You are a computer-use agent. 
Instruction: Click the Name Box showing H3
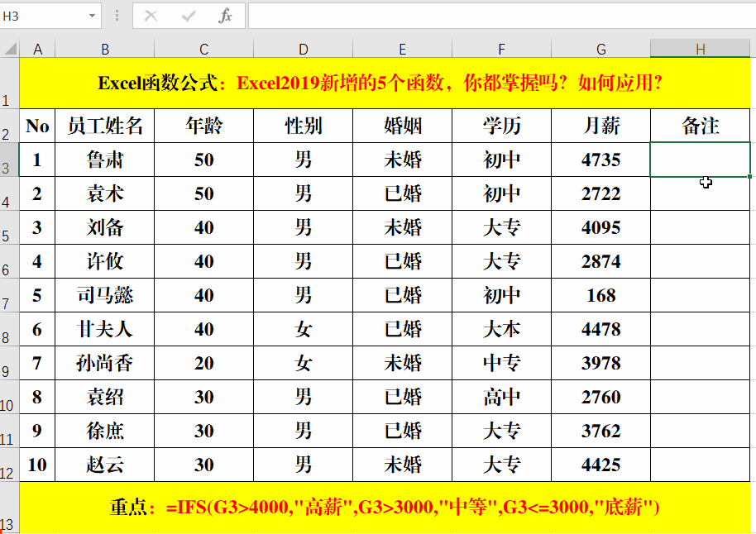42,16
